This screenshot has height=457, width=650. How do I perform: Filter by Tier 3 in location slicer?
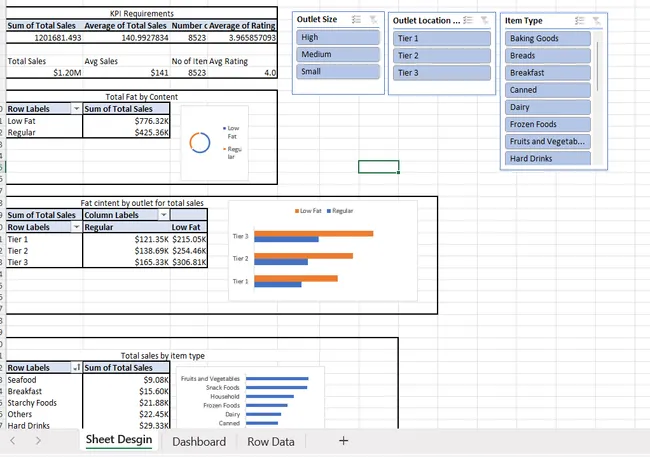[x=442, y=73]
